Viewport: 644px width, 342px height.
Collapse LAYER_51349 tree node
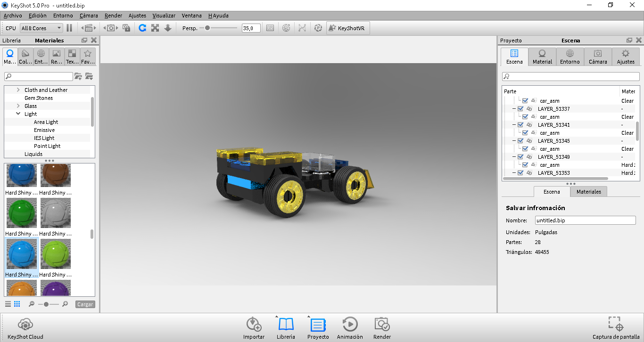(514, 157)
